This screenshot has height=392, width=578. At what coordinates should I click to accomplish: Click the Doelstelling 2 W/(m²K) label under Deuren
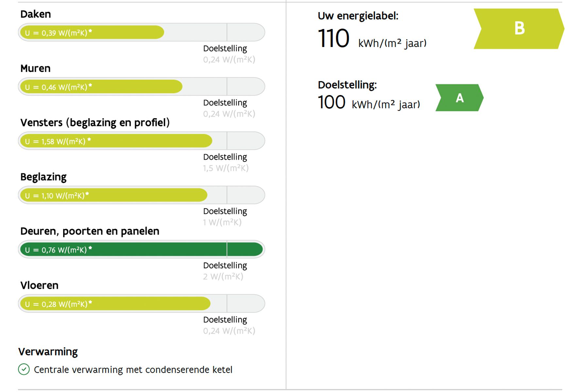(225, 271)
